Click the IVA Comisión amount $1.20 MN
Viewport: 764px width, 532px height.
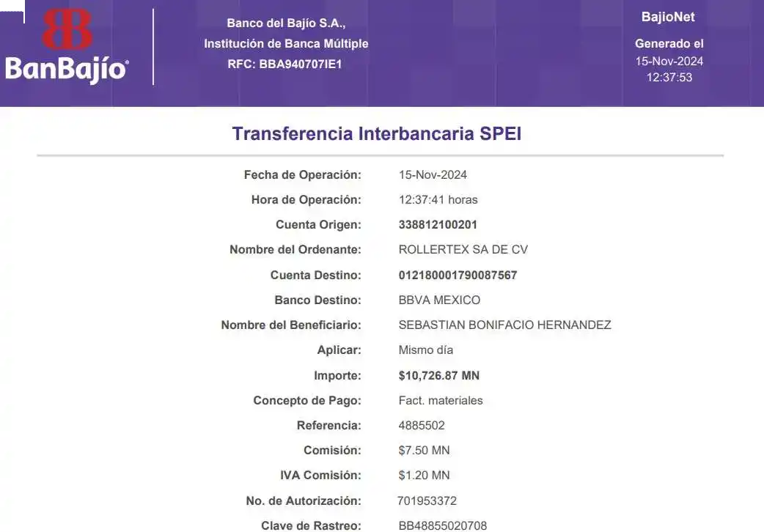click(424, 476)
